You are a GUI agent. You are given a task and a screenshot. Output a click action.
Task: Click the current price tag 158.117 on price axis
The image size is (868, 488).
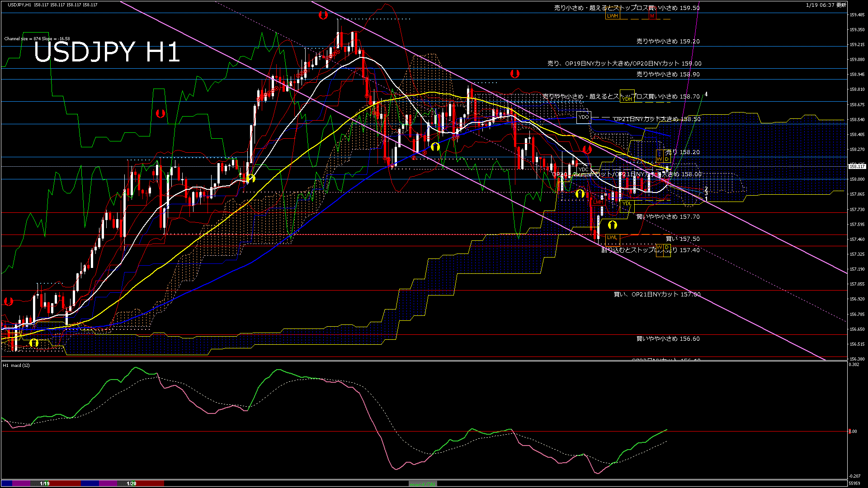coord(857,166)
